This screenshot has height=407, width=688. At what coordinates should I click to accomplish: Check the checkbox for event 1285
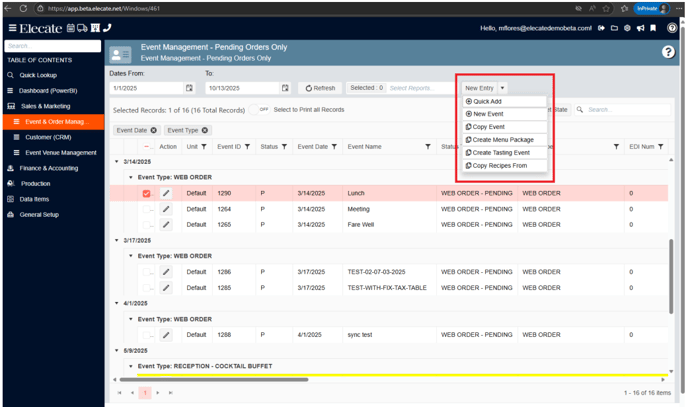click(147, 288)
